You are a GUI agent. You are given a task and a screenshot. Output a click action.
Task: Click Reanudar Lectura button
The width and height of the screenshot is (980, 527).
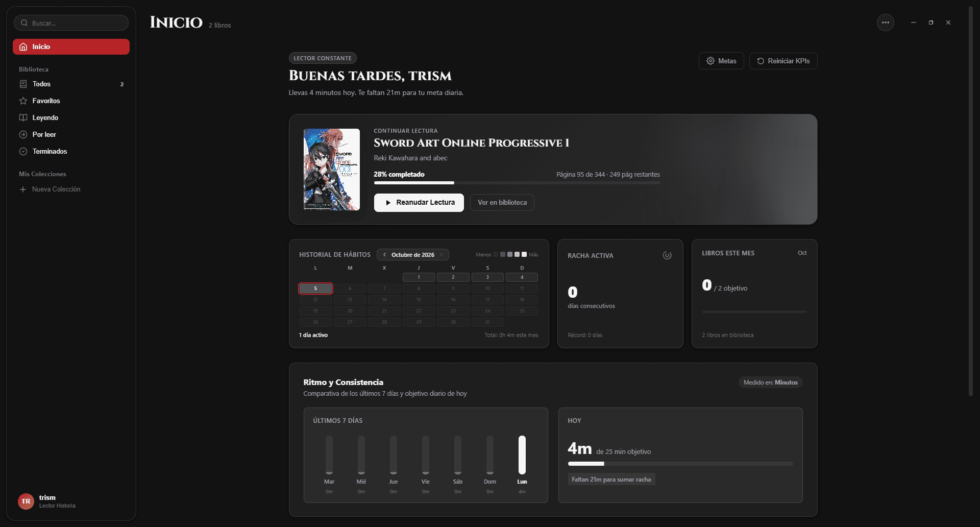[419, 203]
